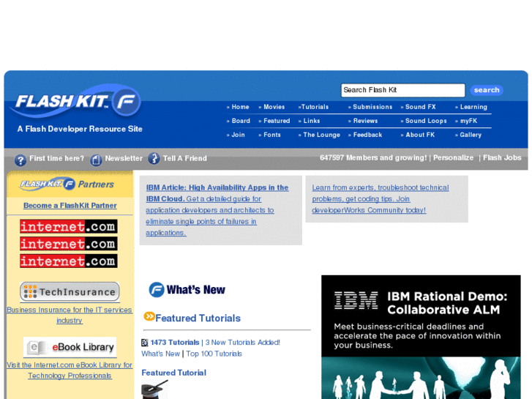Click the Featured Tutorials heading link
This screenshot has width=532, height=399.
tap(198, 318)
